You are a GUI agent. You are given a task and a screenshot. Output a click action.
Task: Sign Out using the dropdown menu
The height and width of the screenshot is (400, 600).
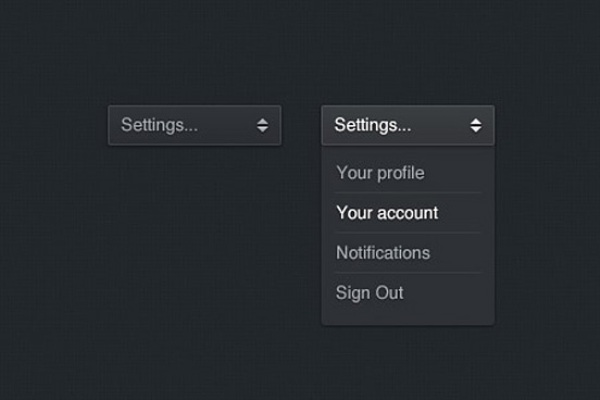click(x=370, y=293)
